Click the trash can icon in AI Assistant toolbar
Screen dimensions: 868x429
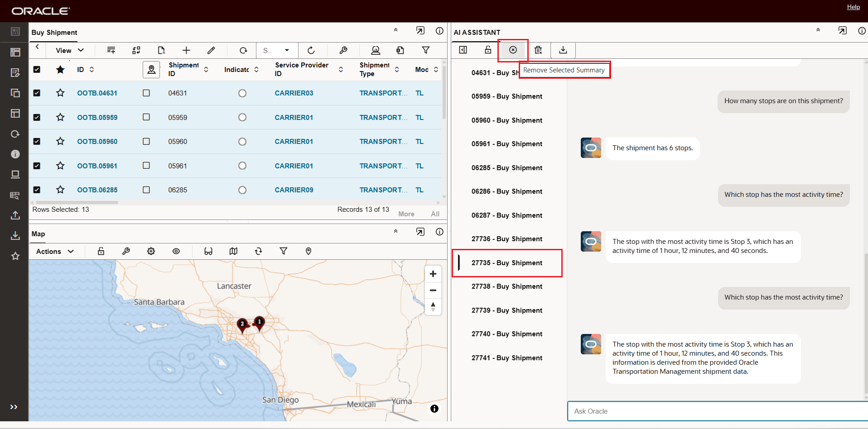pyautogui.click(x=538, y=50)
